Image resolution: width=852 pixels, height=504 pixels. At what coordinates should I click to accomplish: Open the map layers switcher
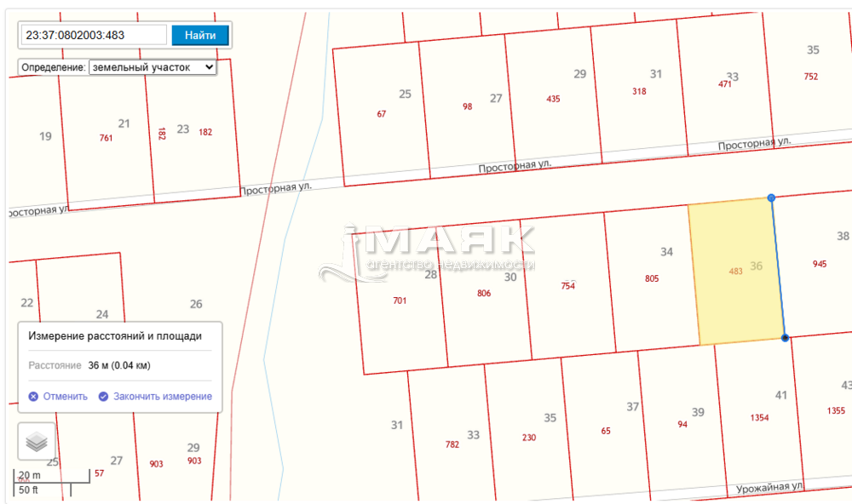[x=37, y=442]
